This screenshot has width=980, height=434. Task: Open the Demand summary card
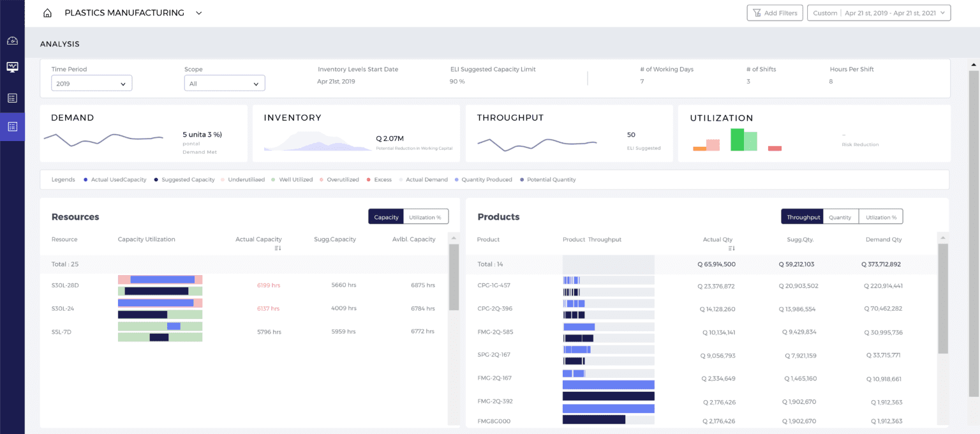[x=144, y=133]
